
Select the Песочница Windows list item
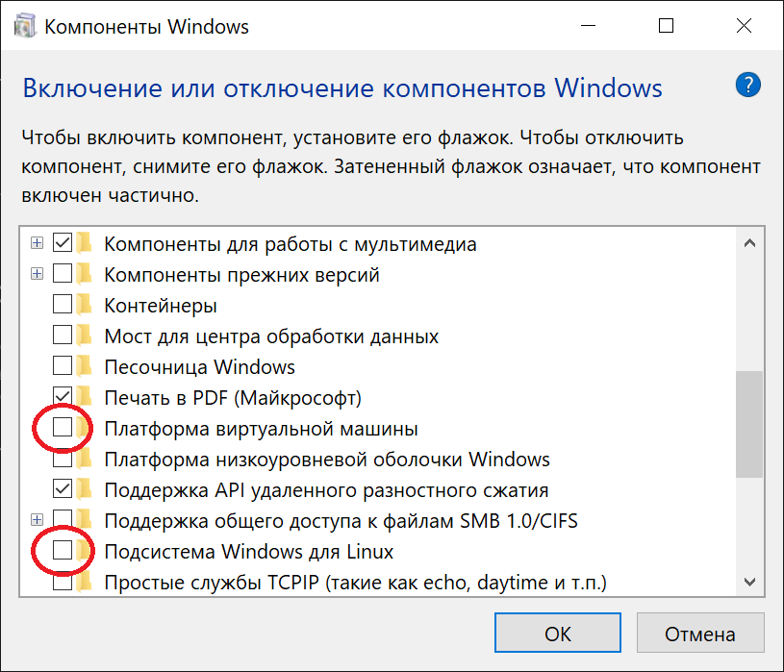pos(199,367)
